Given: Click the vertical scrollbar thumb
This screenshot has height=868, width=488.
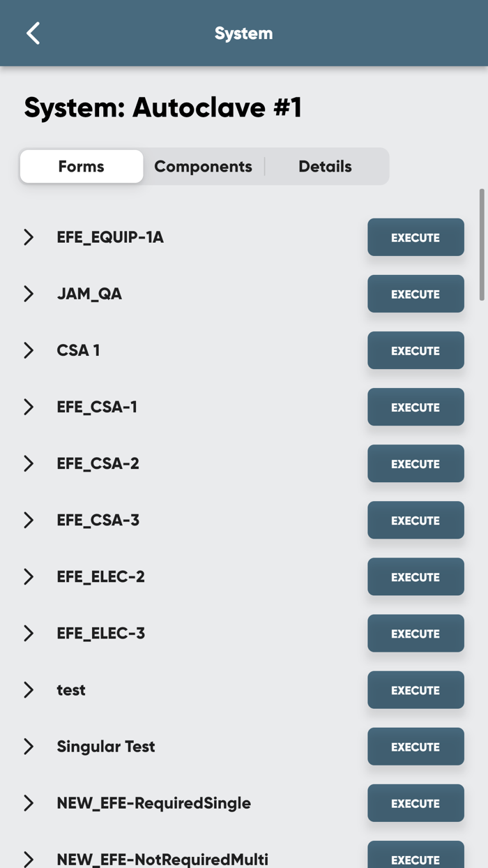Looking at the screenshot, I should 481,244.
